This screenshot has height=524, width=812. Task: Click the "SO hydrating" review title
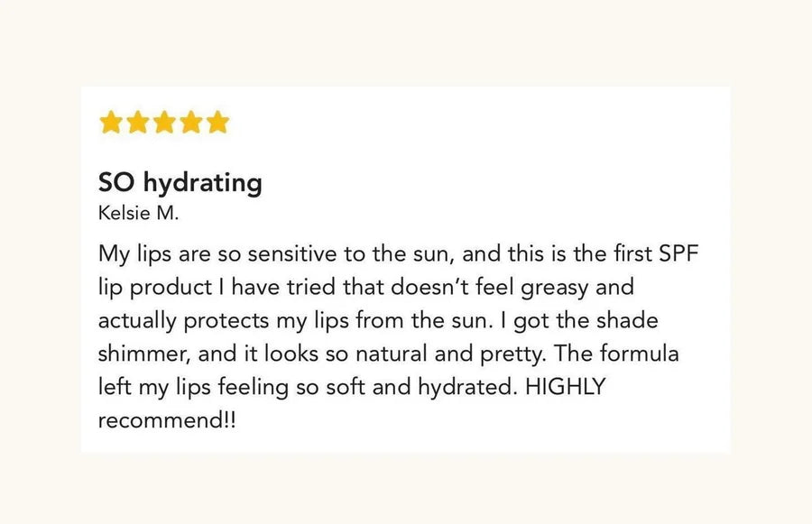click(180, 183)
